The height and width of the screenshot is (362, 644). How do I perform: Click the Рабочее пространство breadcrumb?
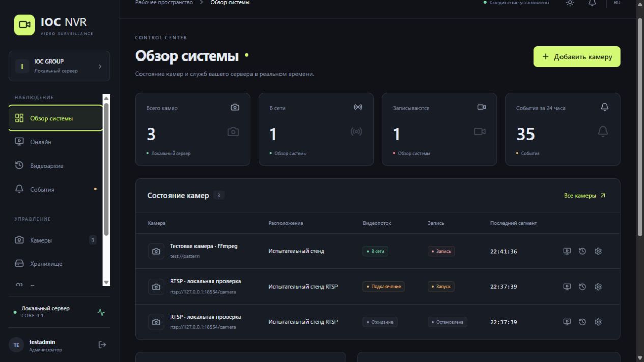tap(164, 3)
